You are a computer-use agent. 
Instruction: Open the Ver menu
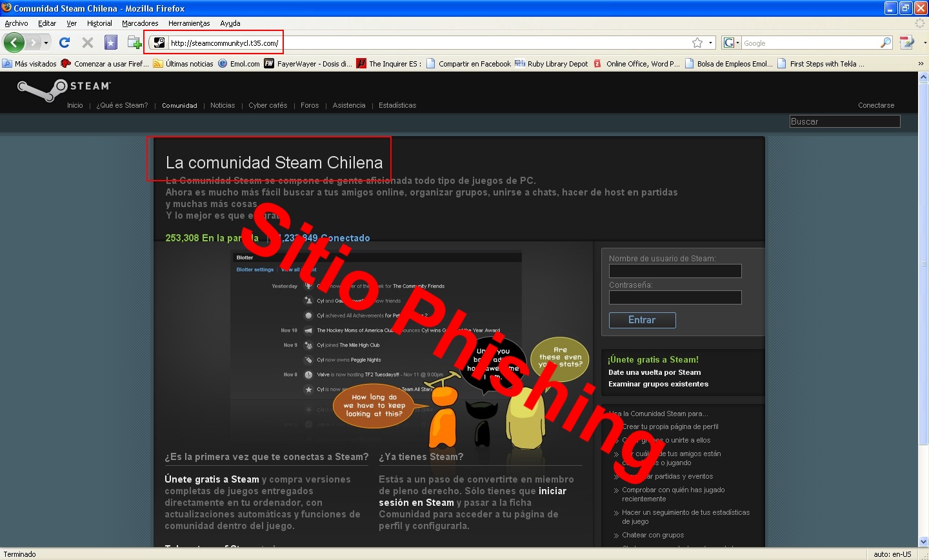tap(72, 23)
